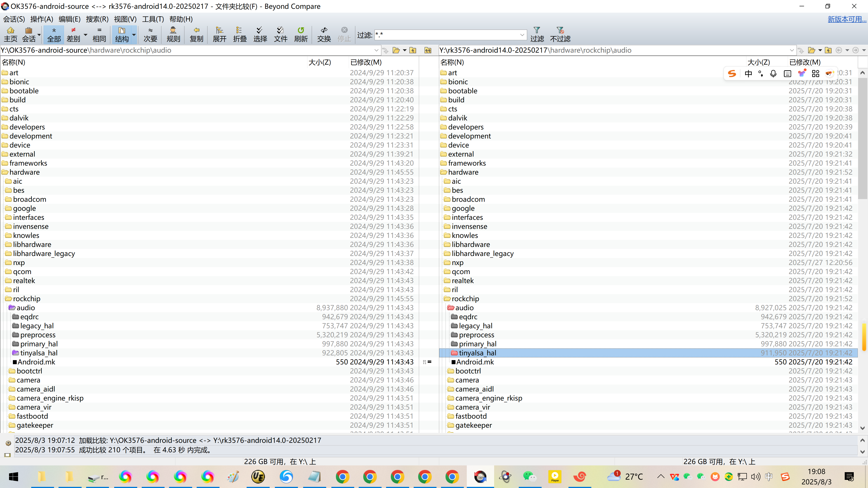Toggle IME punctuation mode button
Viewport: 868px width, 488px height.
(x=761, y=73)
